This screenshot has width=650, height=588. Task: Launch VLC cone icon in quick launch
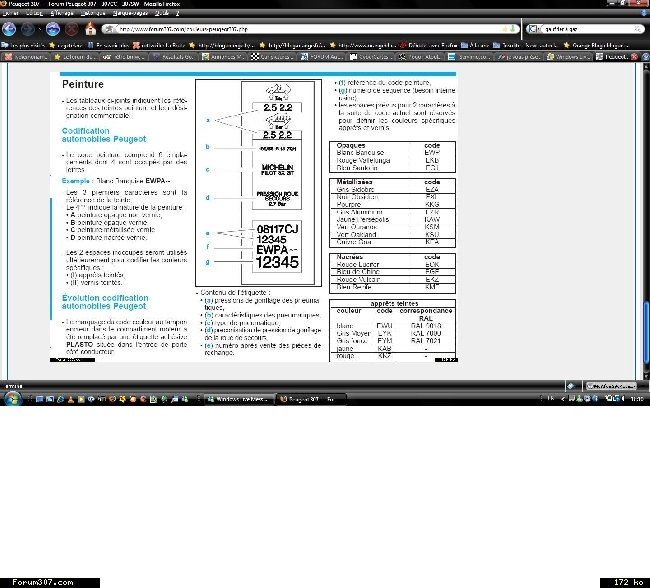pos(71,399)
